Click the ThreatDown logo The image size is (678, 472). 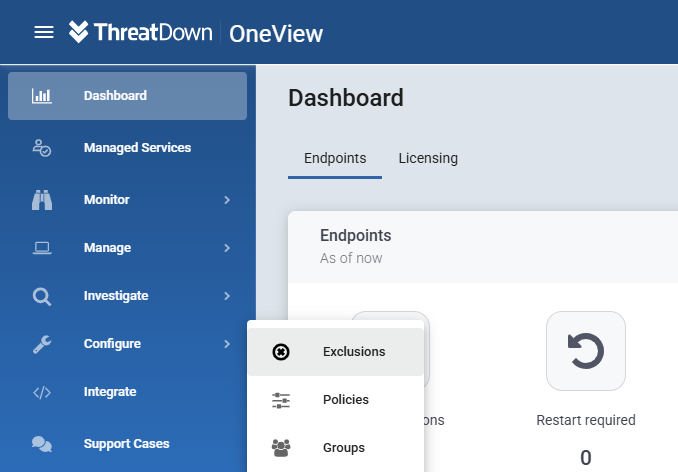[141, 32]
